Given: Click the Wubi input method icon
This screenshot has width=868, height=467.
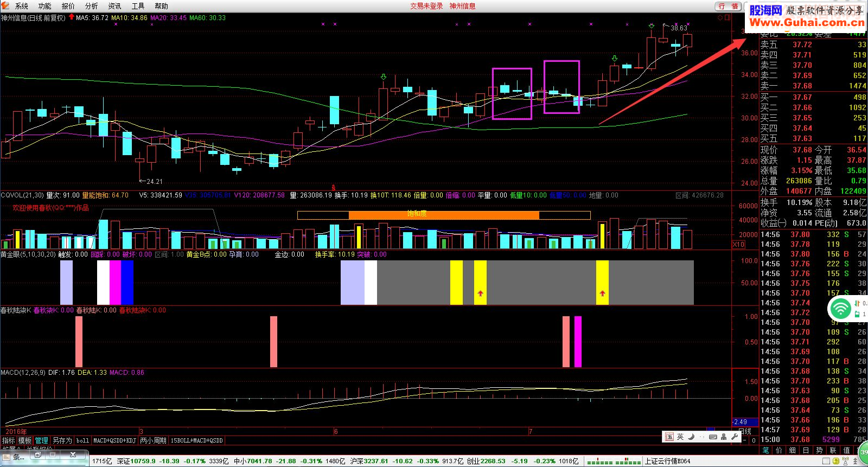Looking at the screenshot, I should coord(669,437).
